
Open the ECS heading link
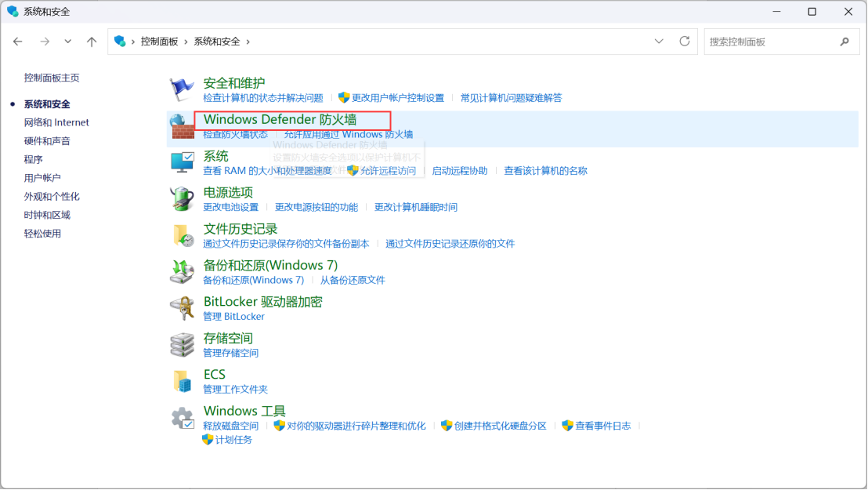point(214,375)
